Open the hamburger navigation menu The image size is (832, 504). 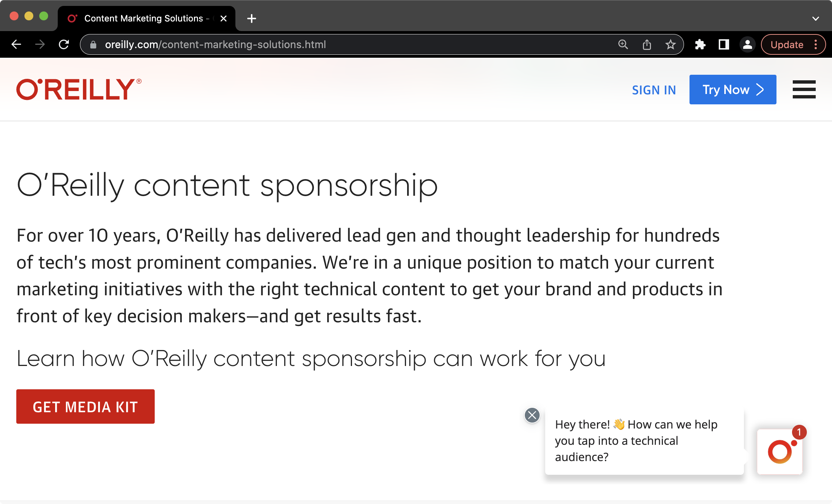(804, 90)
